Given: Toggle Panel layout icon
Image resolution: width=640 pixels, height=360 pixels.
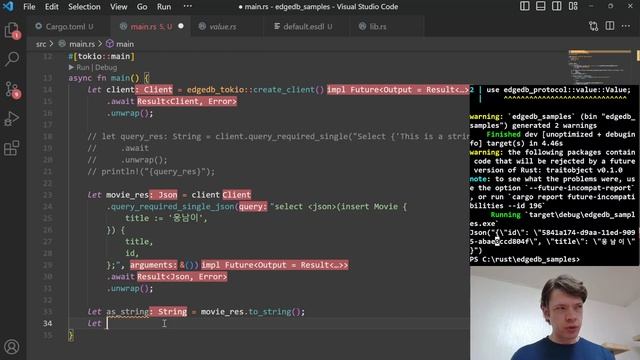Looking at the screenshot, I should point(540,6).
